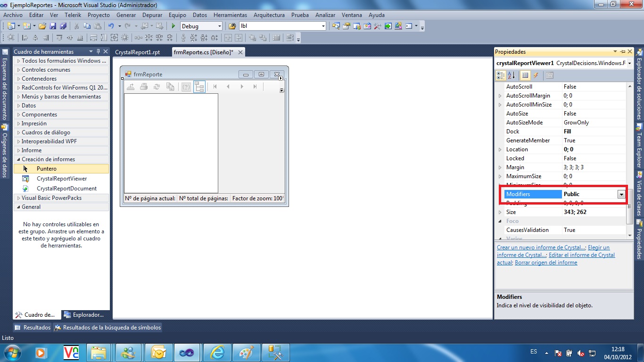
Task: Click the Crear un nuevo informe de Crystal link
Action: click(x=541, y=247)
